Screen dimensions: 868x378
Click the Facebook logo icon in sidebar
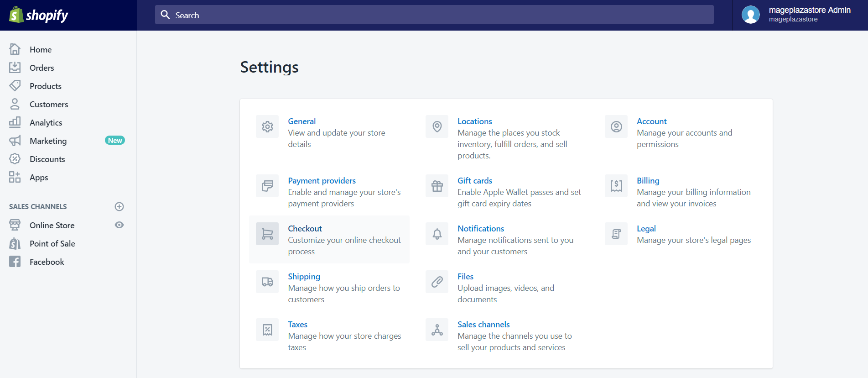(x=15, y=262)
